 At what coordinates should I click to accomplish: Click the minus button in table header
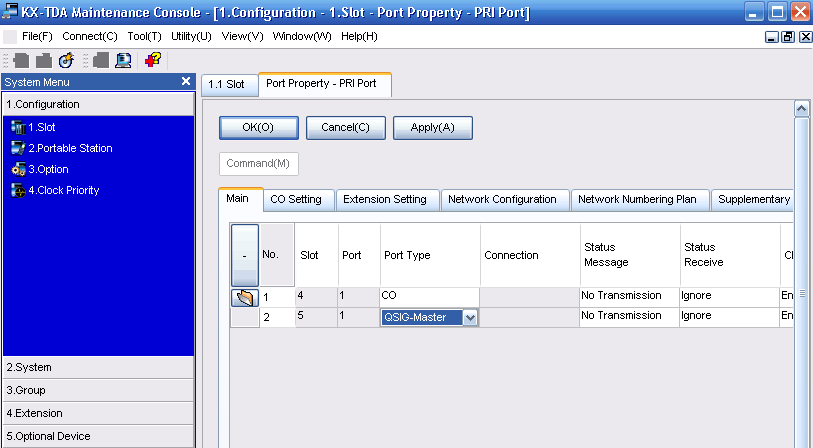click(x=245, y=256)
